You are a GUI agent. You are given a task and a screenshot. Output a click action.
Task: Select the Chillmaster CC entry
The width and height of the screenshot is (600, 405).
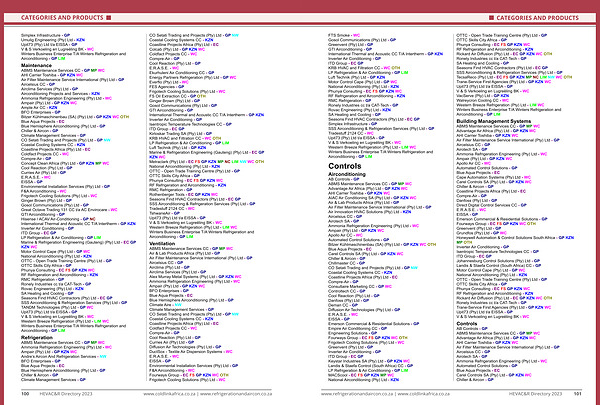coord(347,263)
